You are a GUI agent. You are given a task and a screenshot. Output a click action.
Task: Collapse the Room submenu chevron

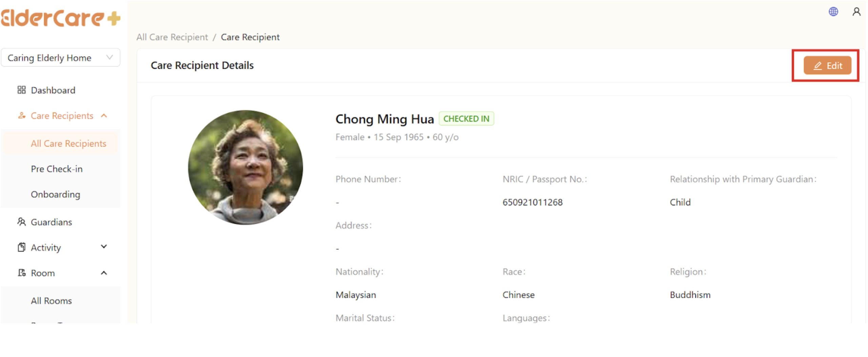(x=104, y=273)
